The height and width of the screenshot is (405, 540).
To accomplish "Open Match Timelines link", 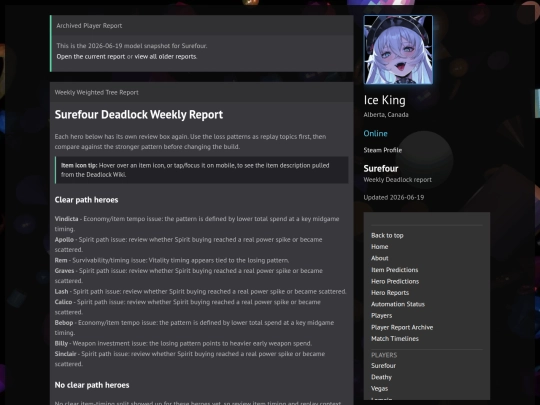I will coord(395,339).
